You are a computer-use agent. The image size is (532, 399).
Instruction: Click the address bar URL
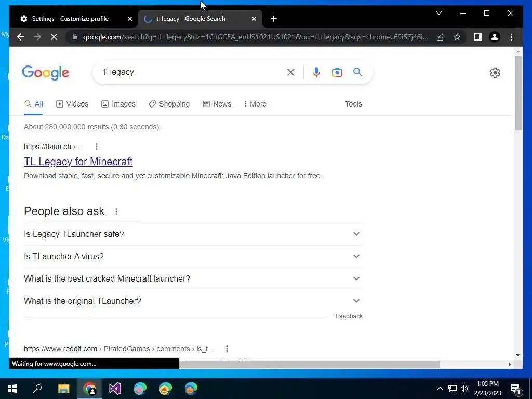pos(255,37)
